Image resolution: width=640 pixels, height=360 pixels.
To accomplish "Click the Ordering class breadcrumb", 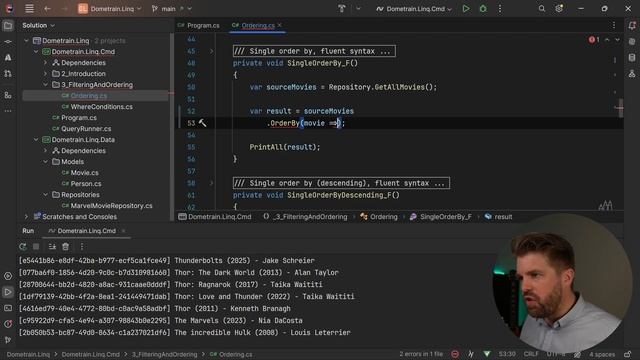I will pyautogui.click(x=379, y=217).
